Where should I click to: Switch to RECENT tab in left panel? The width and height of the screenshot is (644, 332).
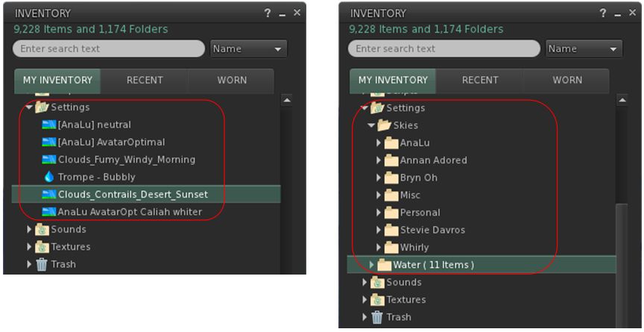(x=145, y=81)
